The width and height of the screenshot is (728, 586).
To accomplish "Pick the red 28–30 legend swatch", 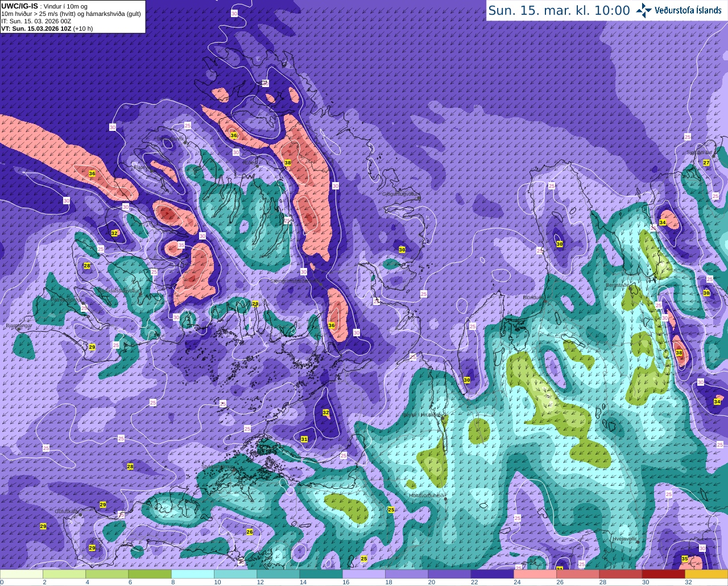I will pos(621,574).
